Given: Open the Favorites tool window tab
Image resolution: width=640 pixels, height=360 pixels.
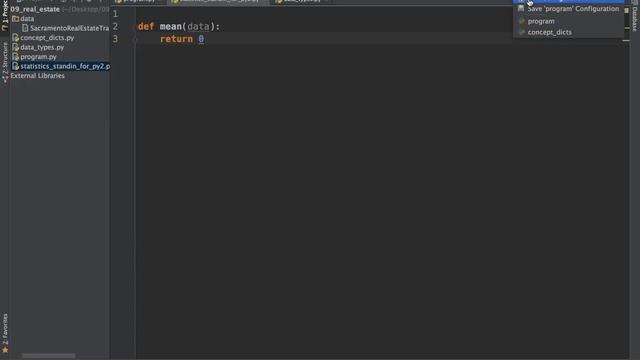Looking at the screenshot, I should coord(5,333).
